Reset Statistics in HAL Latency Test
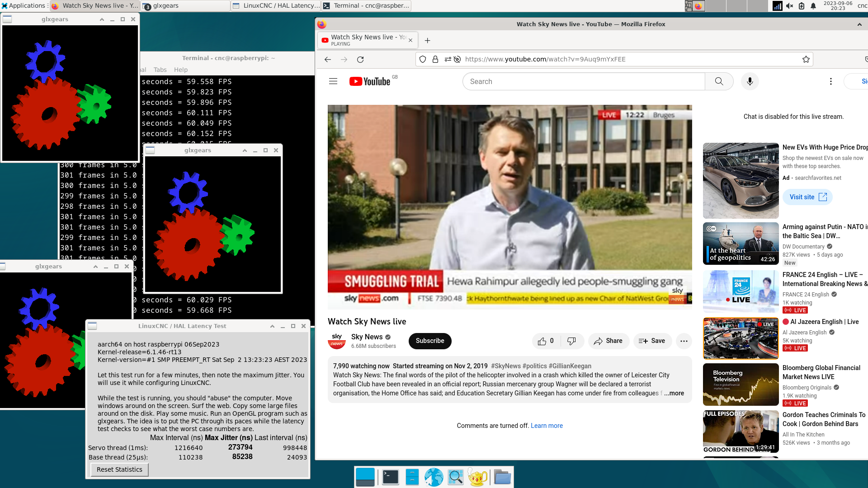The width and height of the screenshot is (868, 488). pyautogui.click(x=119, y=469)
